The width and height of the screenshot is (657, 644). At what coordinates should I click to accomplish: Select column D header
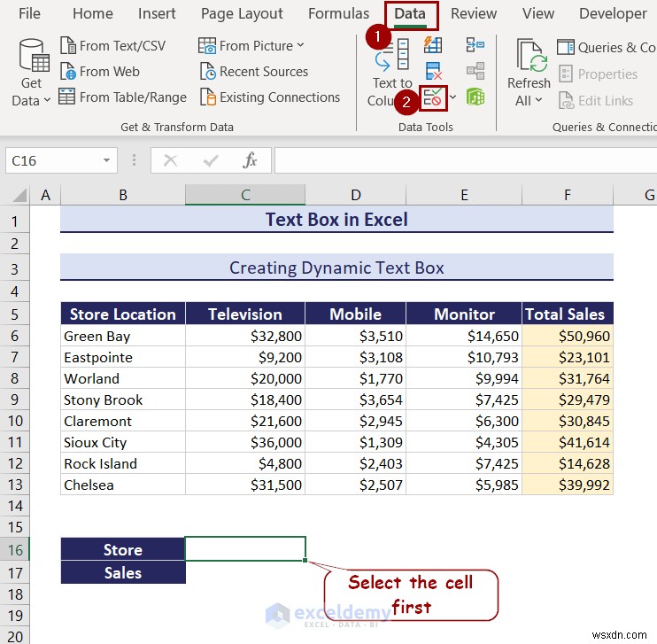click(355, 195)
